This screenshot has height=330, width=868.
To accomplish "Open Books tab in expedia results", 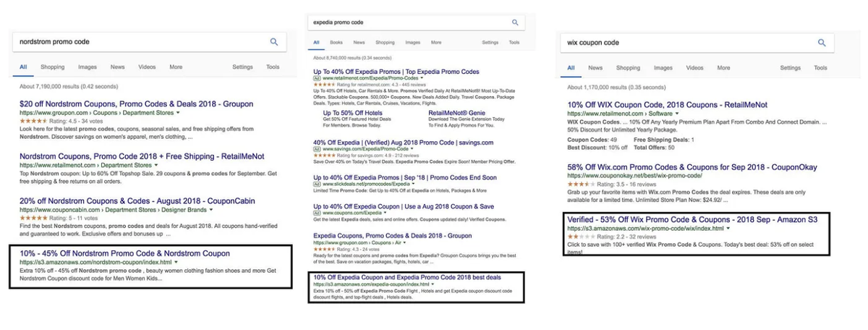I will (337, 43).
